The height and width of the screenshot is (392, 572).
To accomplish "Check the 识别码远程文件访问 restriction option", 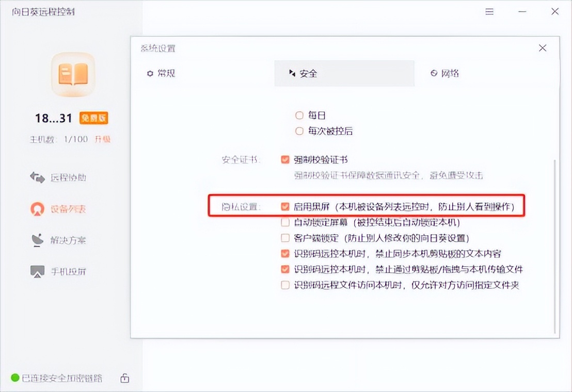I will 285,284.
